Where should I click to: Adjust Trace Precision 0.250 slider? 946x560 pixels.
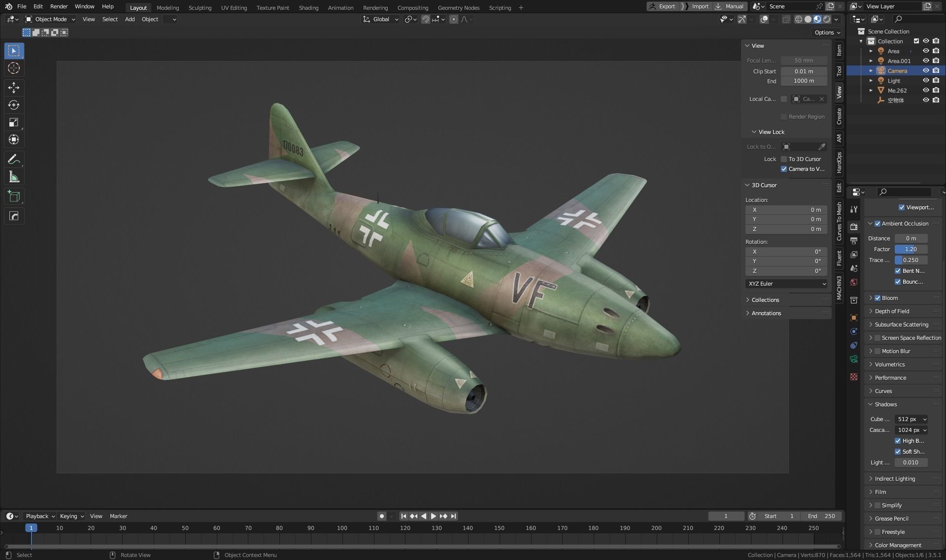(x=911, y=260)
